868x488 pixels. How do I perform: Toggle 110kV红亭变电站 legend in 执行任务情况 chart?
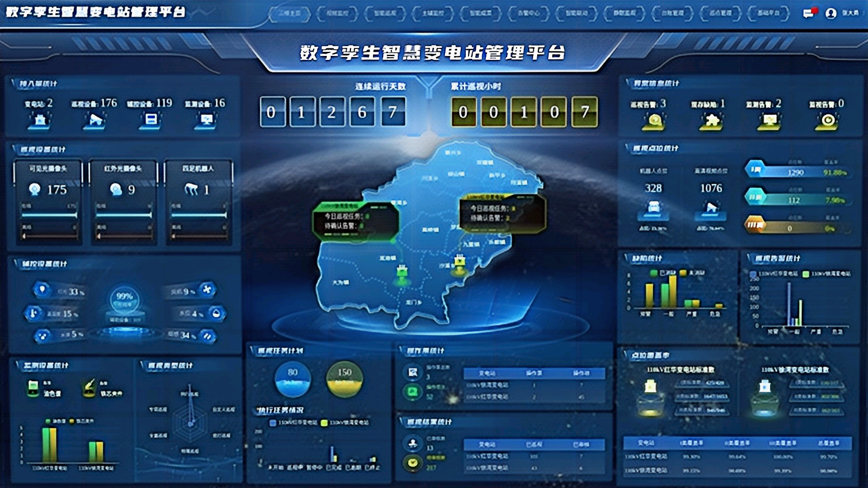click(x=294, y=423)
